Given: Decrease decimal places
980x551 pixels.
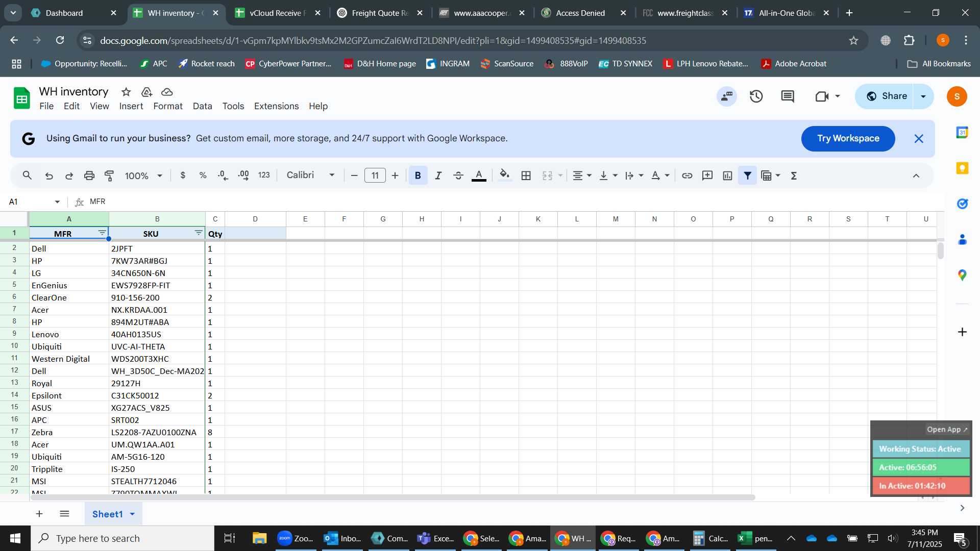Looking at the screenshot, I should click(x=223, y=176).
